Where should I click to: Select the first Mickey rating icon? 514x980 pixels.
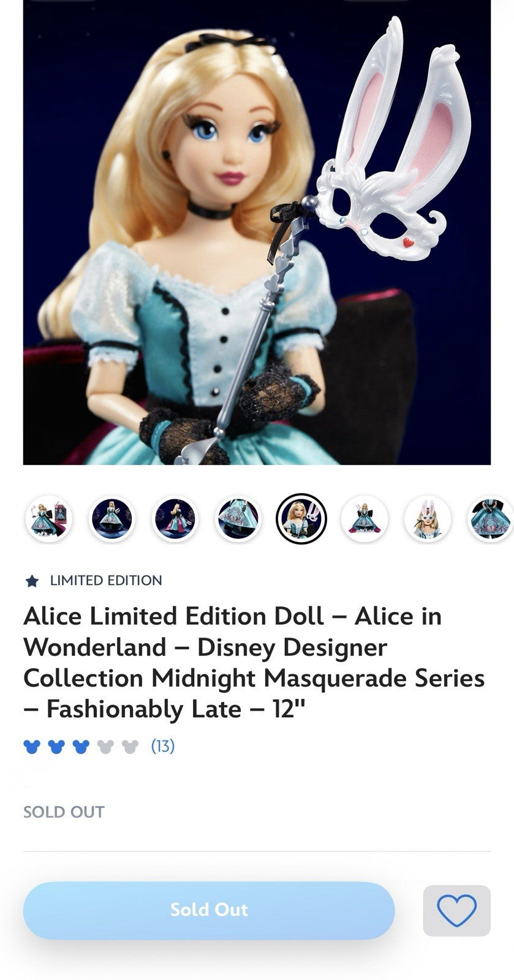pos(32,746)
